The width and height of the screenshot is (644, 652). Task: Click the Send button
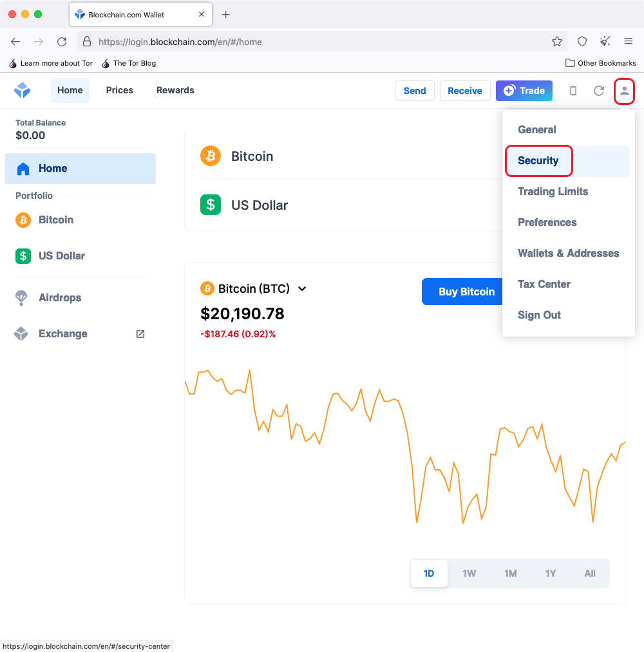[415, 91]
